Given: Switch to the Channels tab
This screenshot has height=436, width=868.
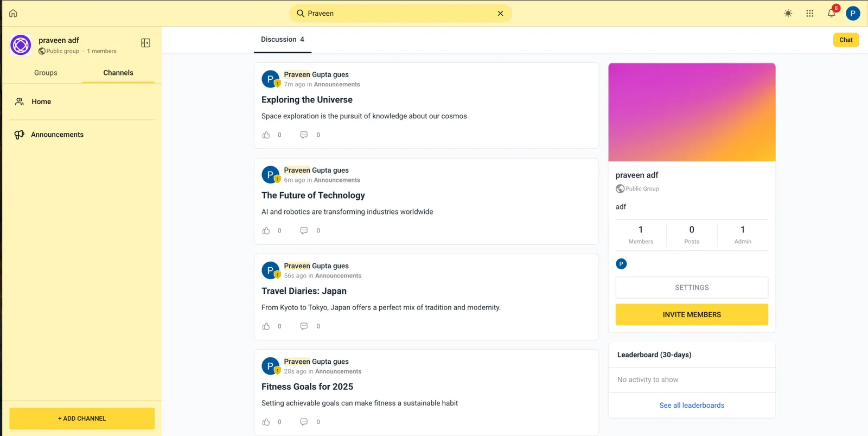Looking at the screenshot, I should 118,73.
